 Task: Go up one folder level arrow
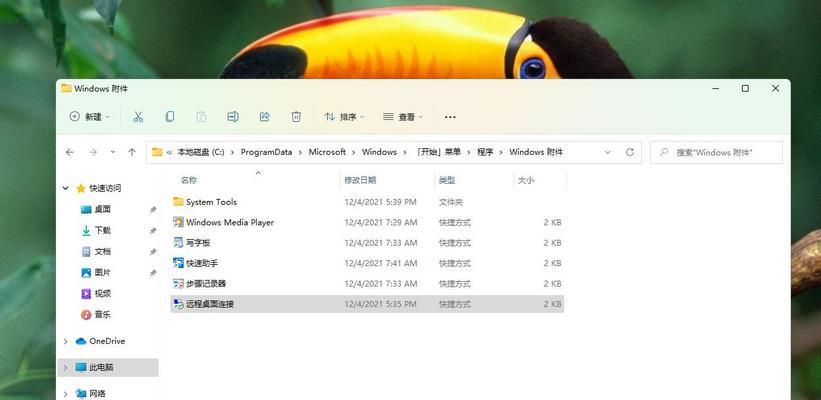click(x=132, y=152)
